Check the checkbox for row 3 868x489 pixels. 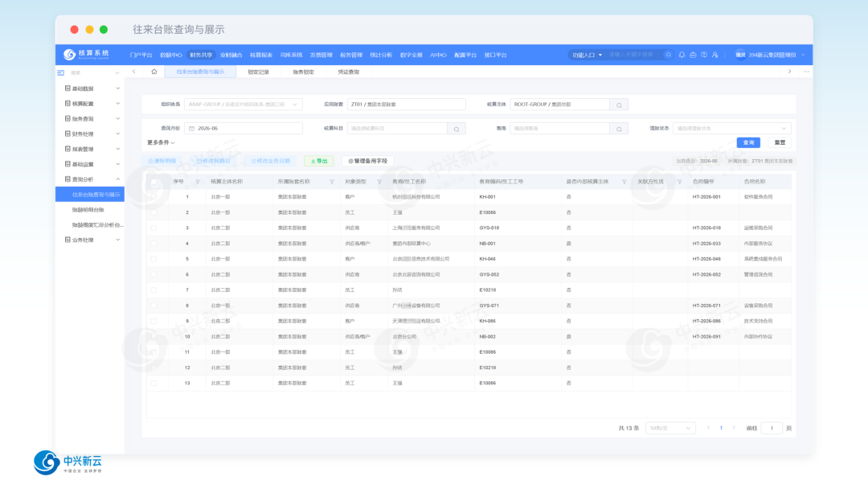tap(154, 228)
